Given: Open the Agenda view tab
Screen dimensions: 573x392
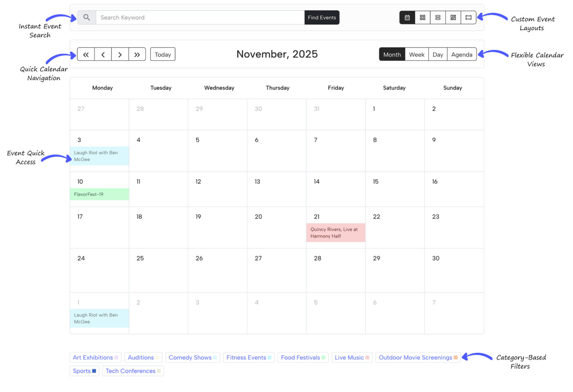Looking at the screenshot, I should coord(462,54).
